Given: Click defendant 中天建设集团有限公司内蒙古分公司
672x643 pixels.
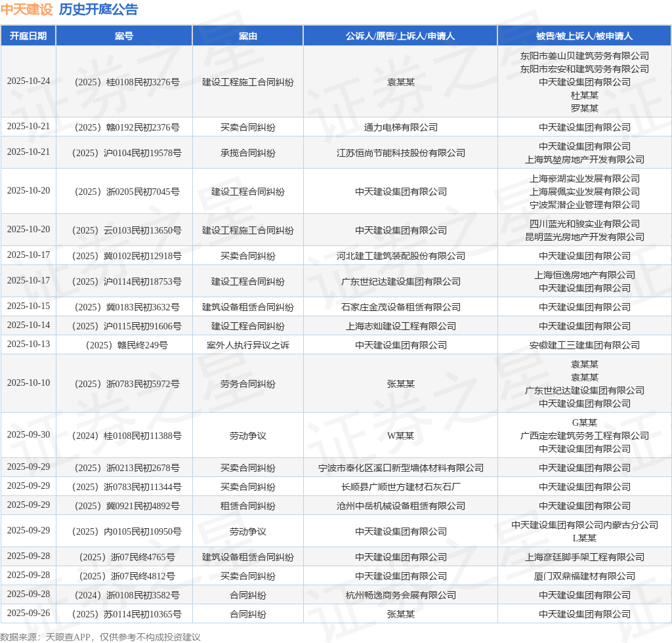Looking at the screenshot, I should [585, 525].
